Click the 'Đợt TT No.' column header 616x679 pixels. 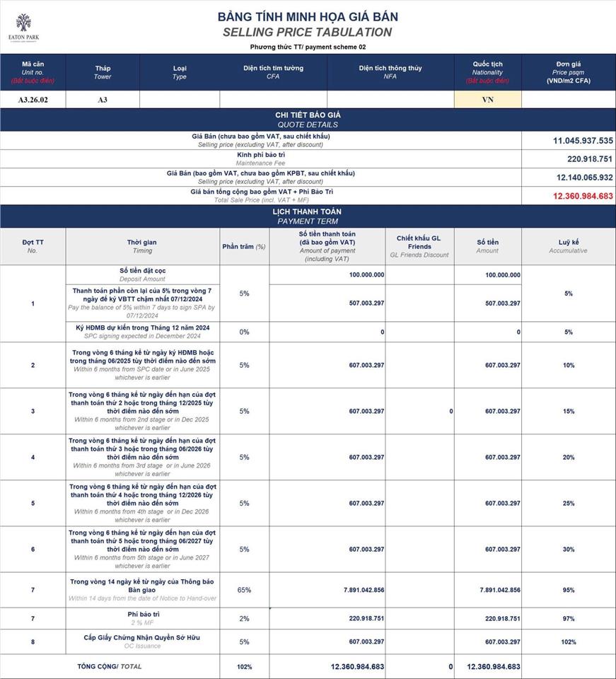(33, 246)
